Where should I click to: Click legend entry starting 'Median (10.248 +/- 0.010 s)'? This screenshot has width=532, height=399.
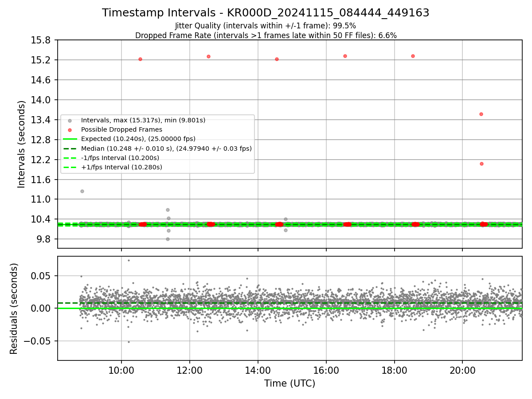[x=166, y=149]
